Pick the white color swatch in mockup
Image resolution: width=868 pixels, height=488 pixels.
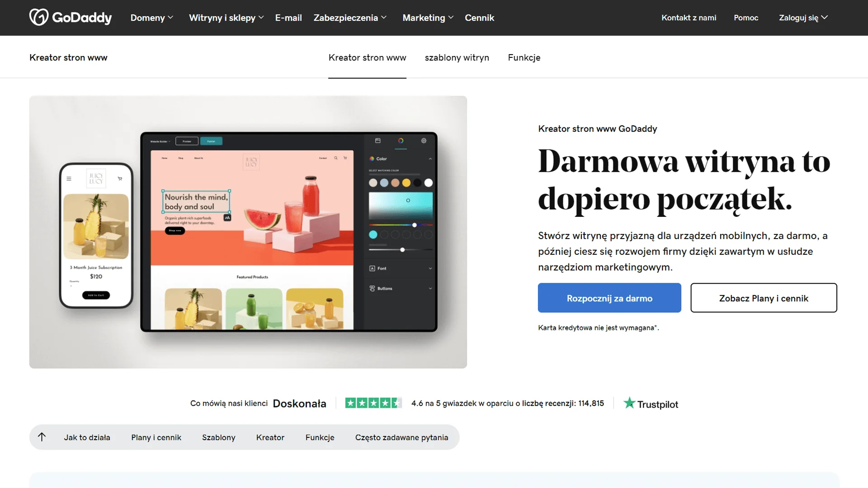point(429,183)
